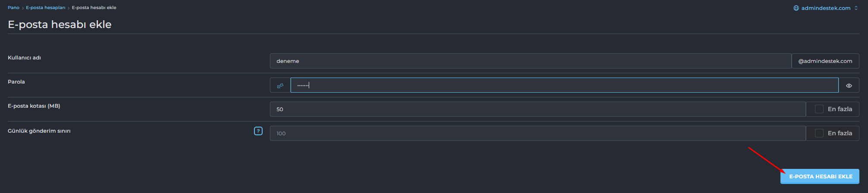
Task: Select the E-posta kotası field showing 50
Action: pos(538,109)
